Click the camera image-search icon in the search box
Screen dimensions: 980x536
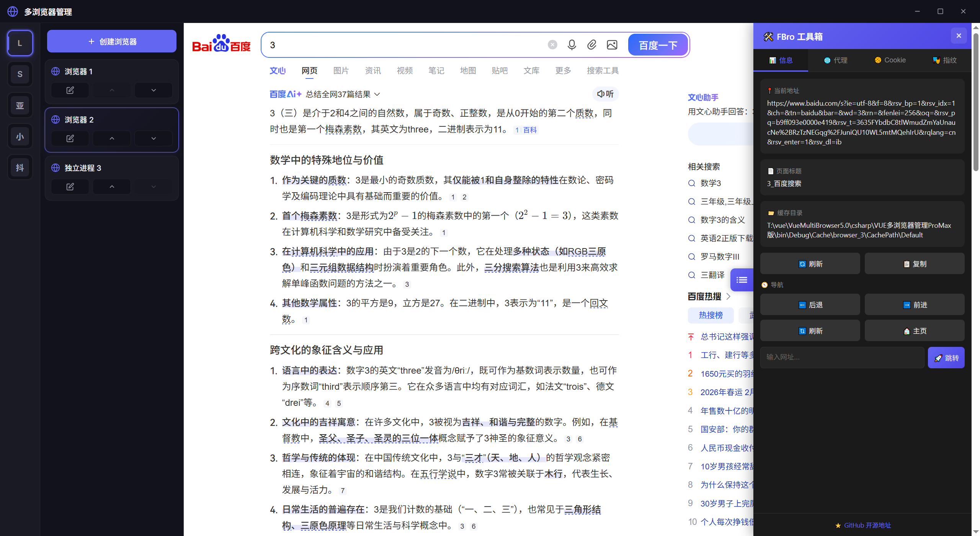(611, 44)
